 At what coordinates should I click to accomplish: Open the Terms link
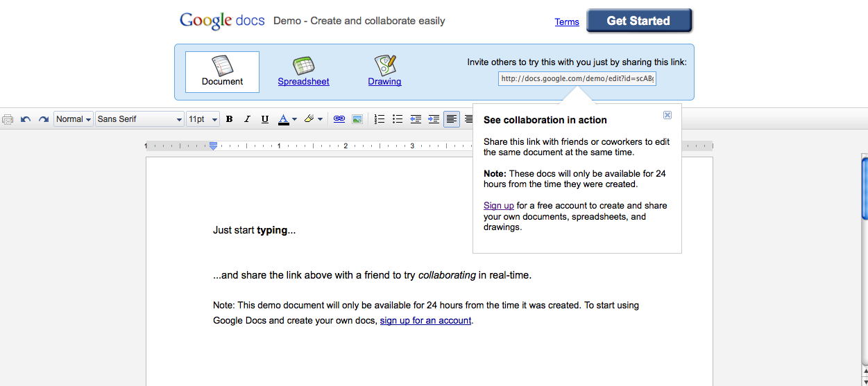567,22
